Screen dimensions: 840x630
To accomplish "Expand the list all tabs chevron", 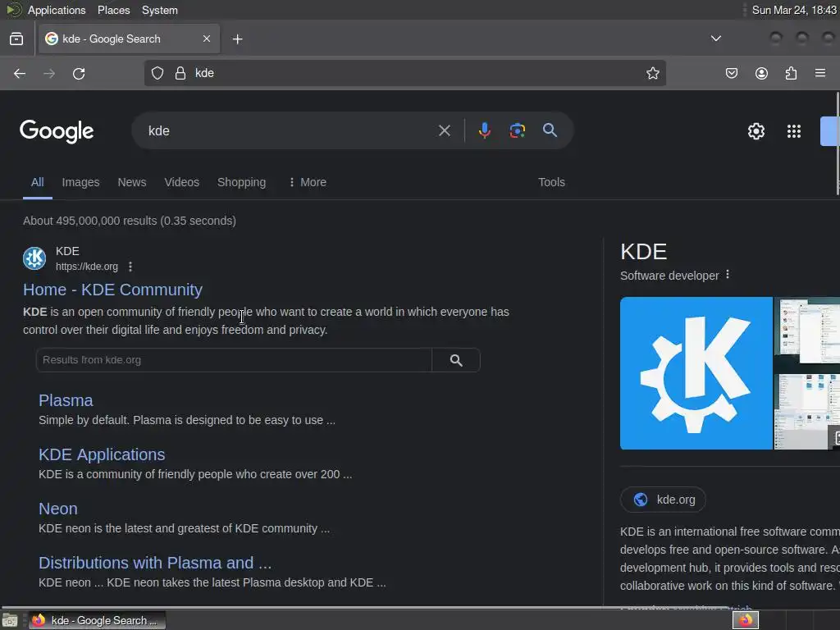I will (715, 39).
